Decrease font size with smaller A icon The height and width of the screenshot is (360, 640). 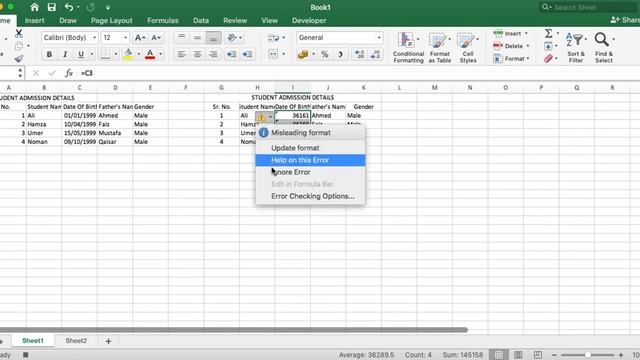coord(156,38)
